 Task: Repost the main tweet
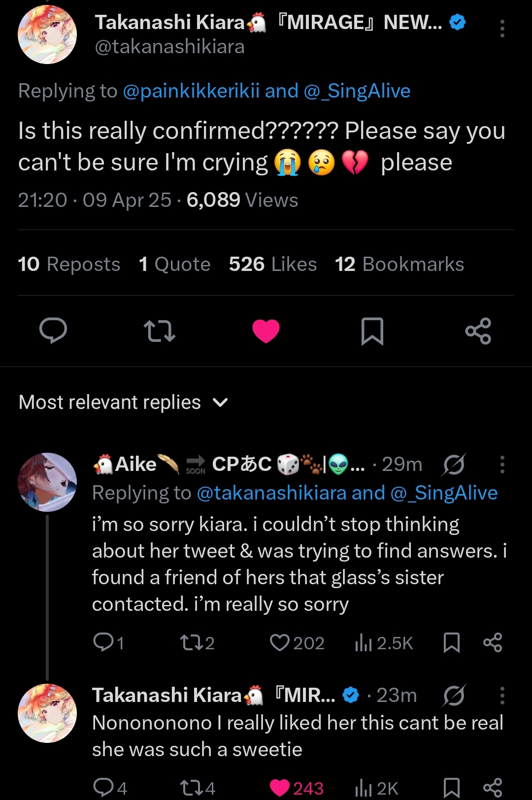click(x=159, y=331)
